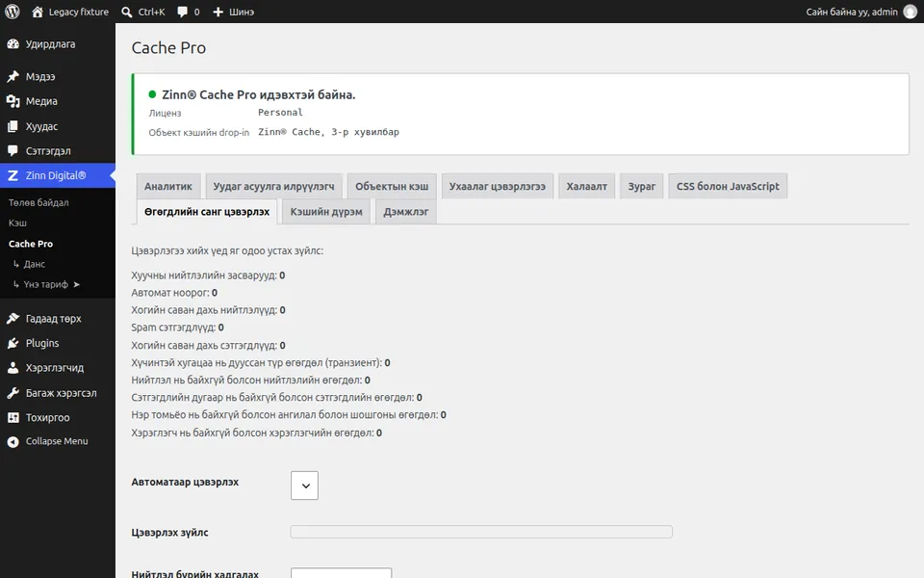Click the plus icon next to Шинэ

[x=218, y=12]
